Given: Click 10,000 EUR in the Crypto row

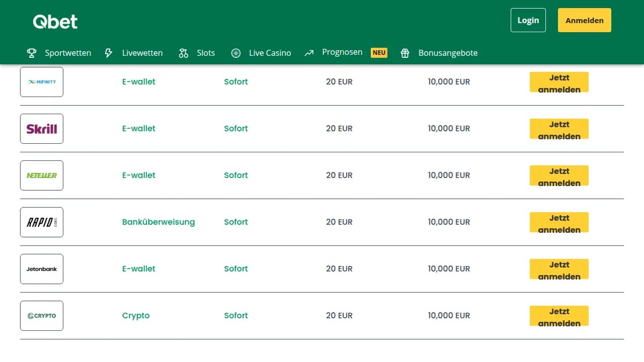Looking at the screenshot, I should click(x=449, y=315).
